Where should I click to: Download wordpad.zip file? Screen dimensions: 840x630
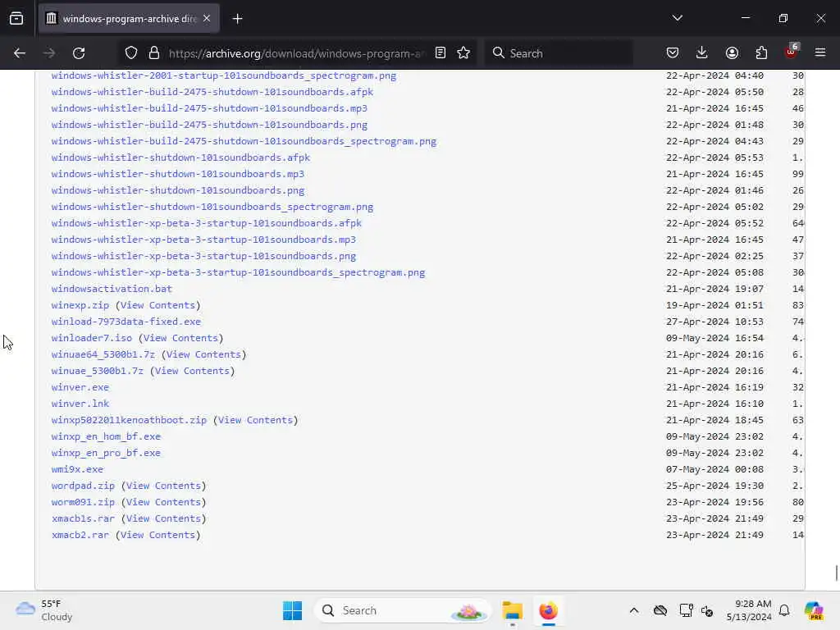tap(83, 486)
